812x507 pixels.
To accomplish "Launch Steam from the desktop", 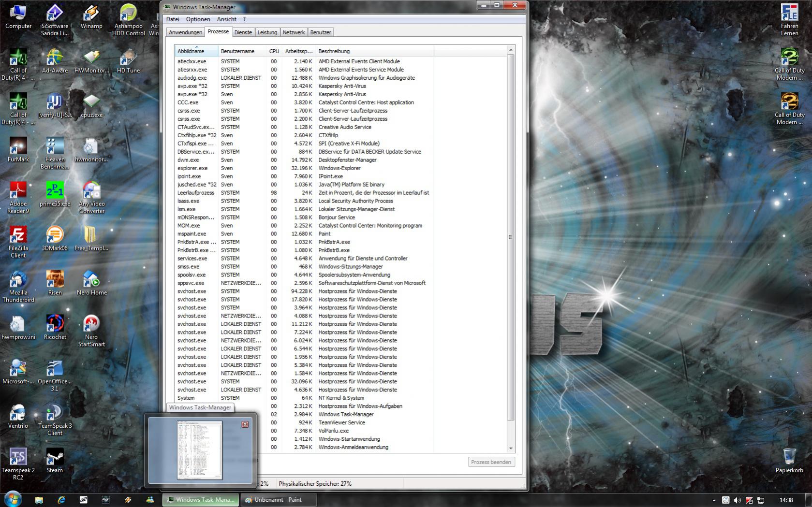I will pos(55,462).
